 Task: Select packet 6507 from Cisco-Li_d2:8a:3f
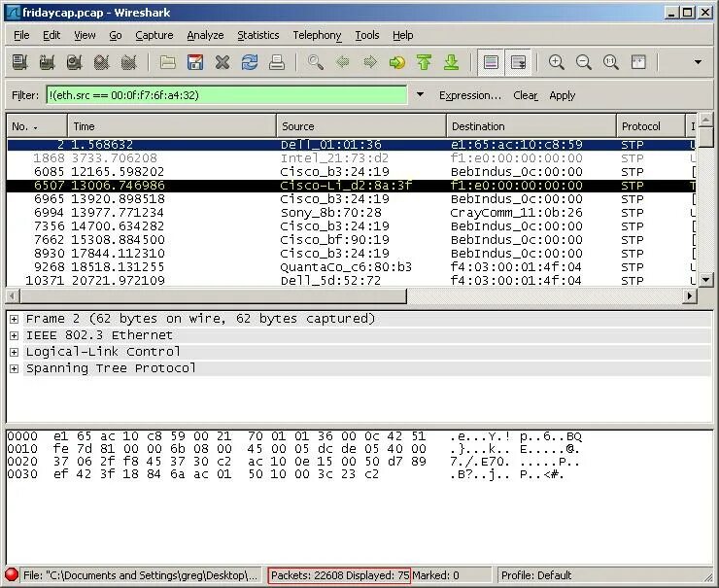[351, 186]
